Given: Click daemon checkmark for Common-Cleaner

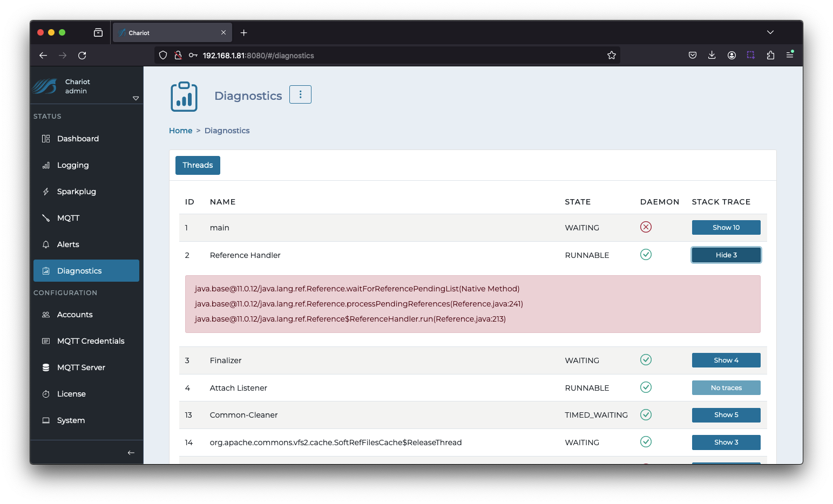Looking at the screenshot, I should [646, 414].
